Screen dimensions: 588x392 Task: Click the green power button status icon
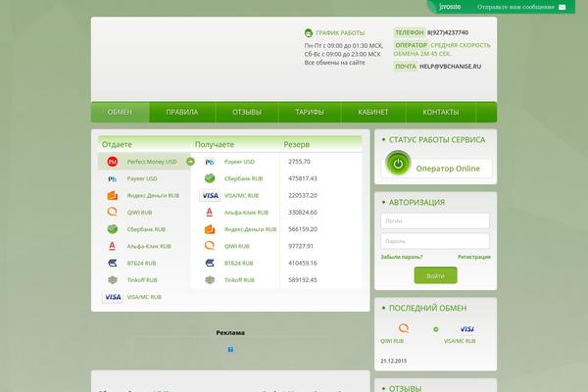[x=398, y=164]
